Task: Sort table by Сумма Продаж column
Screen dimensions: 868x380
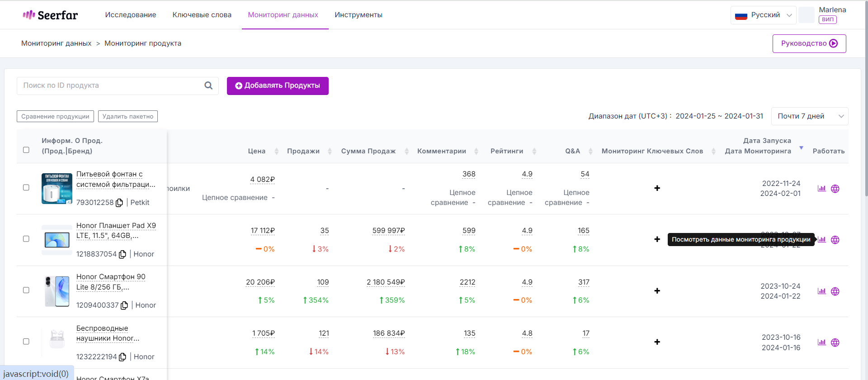Action: 406,152
